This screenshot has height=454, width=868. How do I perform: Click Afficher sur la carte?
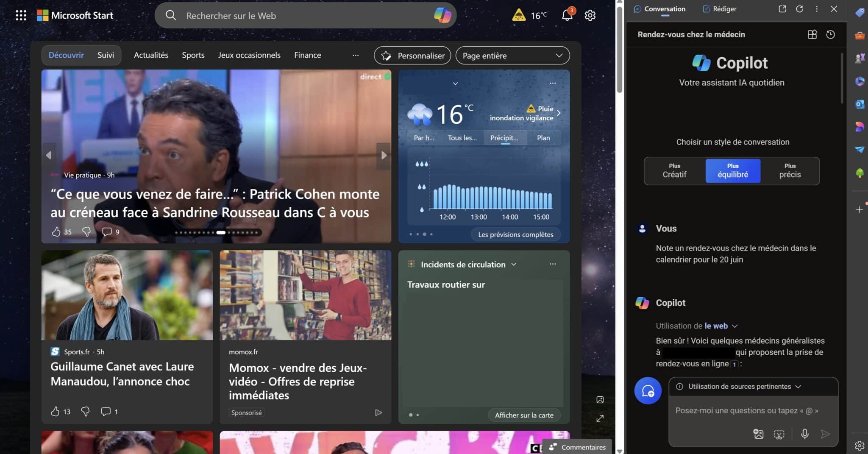(524, 415)
